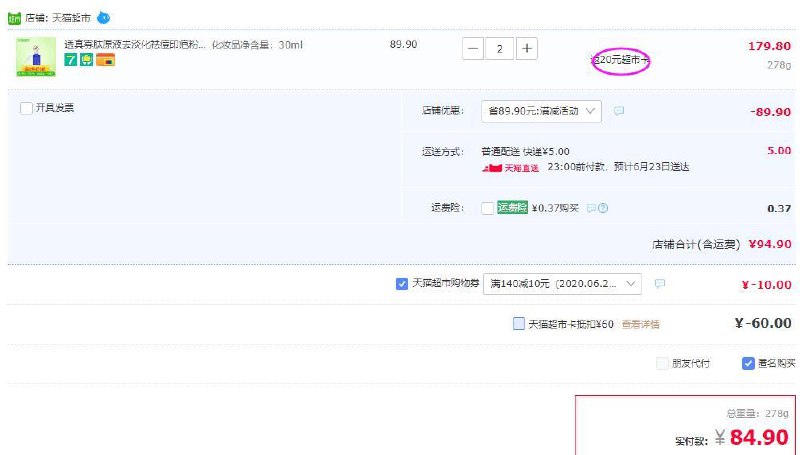The width and height of the screenshot is (800, 455).
Task: Click the unit price 89.90
Action: (404, 44)
